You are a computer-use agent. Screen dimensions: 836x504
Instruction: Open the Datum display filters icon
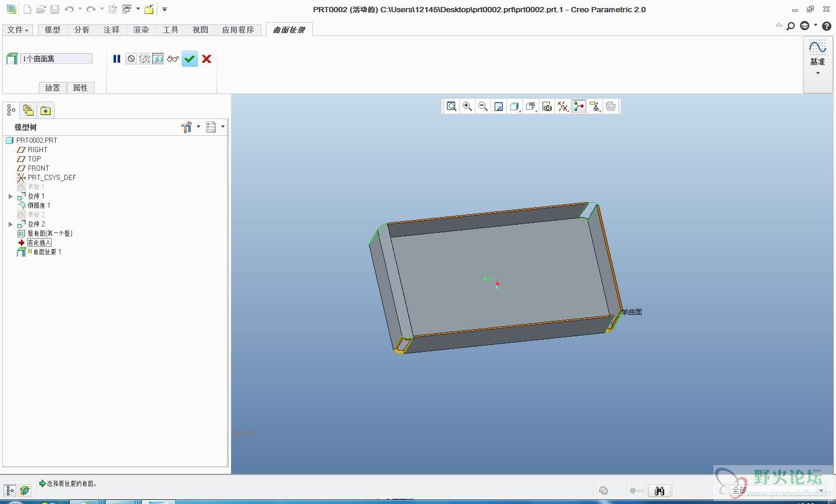[563, 106]
